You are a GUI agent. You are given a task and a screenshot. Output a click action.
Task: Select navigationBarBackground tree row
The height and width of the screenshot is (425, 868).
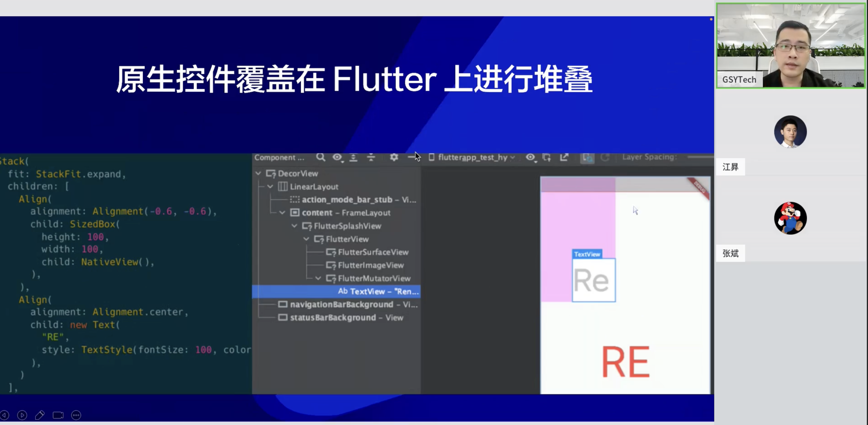pos(354,305)
